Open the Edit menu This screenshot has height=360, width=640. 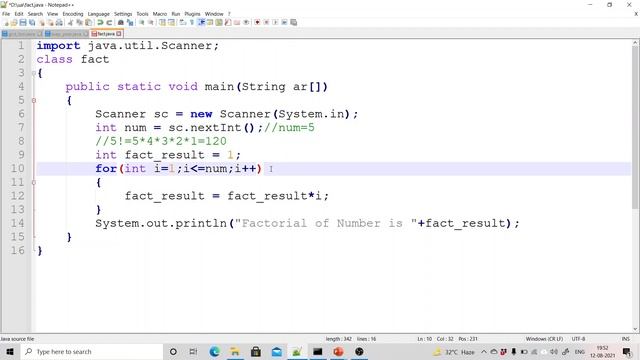click(19, 14)
